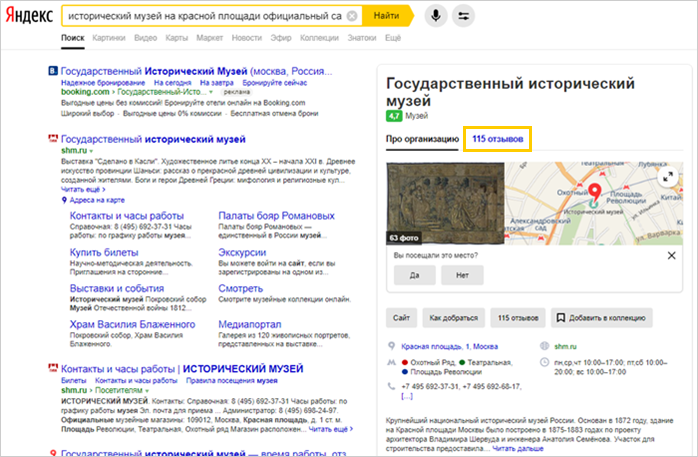The height and width of the screenshot is (457, 698).
Task: Click the Yandex logo
Action: (29, 17)
